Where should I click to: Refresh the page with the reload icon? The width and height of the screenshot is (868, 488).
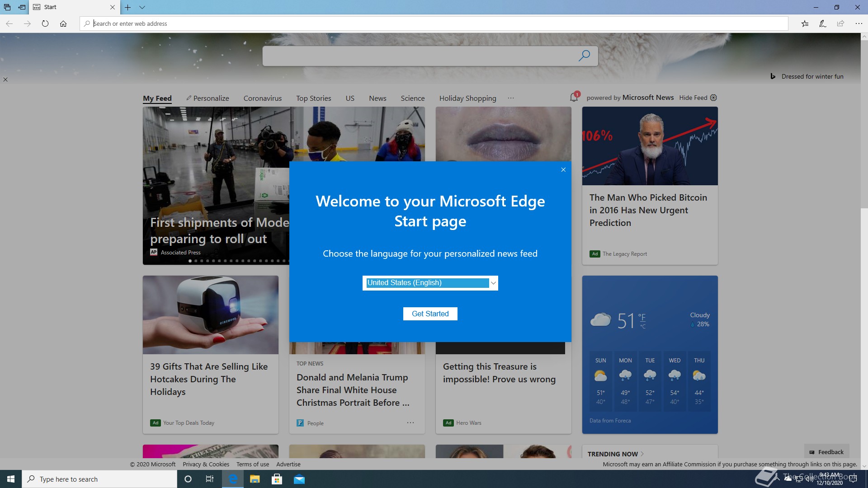45,23
